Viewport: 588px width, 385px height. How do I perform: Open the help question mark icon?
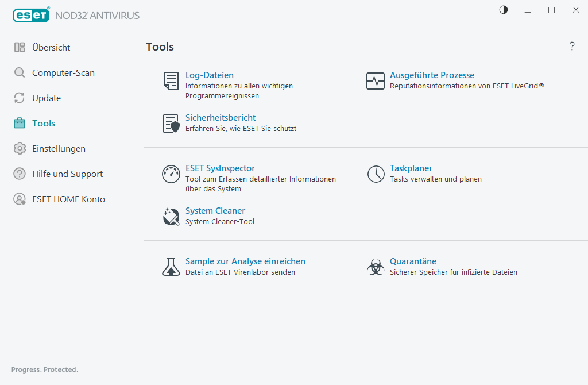coord(572,47)
